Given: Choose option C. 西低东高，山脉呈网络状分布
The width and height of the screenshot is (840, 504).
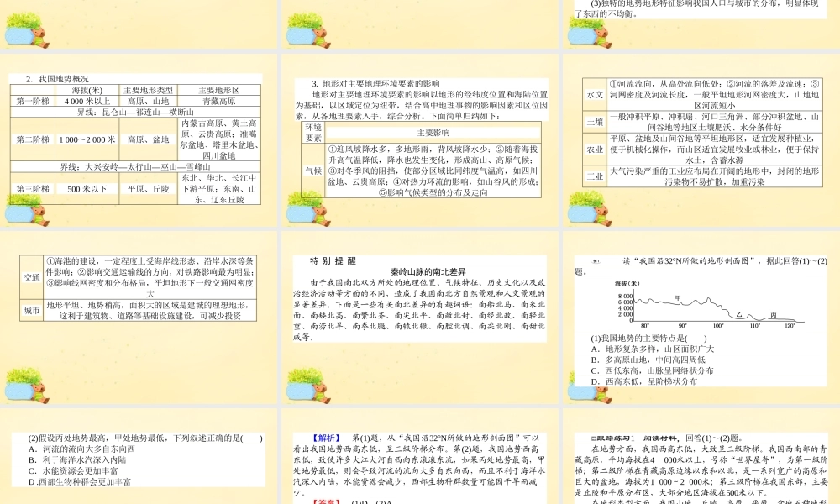Looking at the screenshot, I should [652, 370].
